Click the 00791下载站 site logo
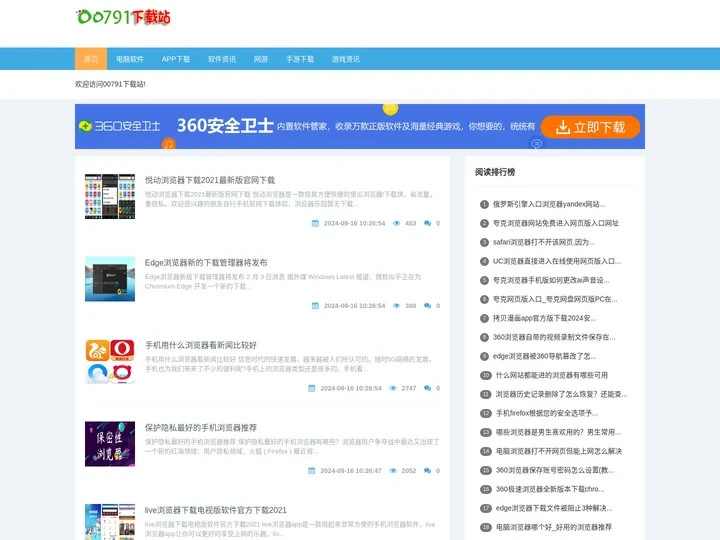The image size is (720, 540). click(x=123, y=17)
